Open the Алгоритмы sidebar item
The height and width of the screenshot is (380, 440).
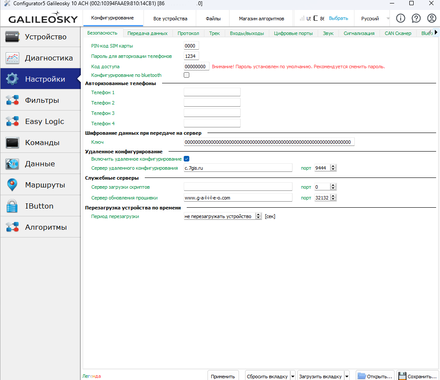40,227
